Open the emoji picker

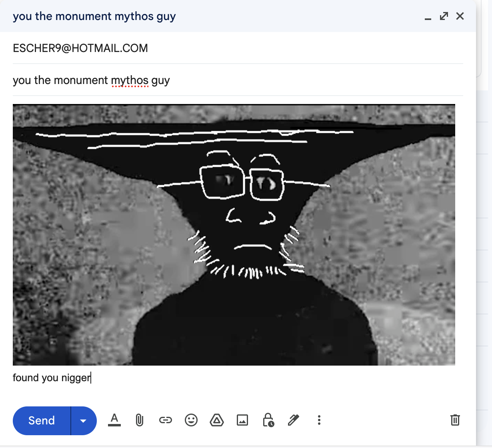point(191,420)
